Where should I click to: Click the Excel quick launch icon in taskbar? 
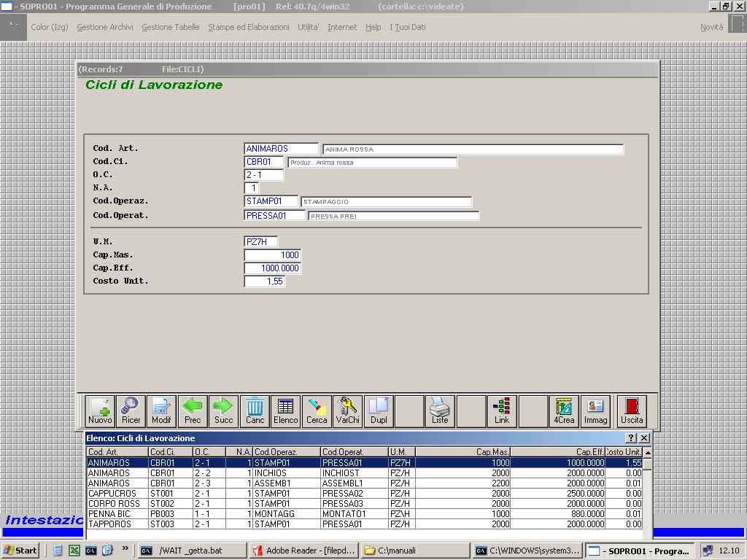pyautogui.click(x=74, y=551)
